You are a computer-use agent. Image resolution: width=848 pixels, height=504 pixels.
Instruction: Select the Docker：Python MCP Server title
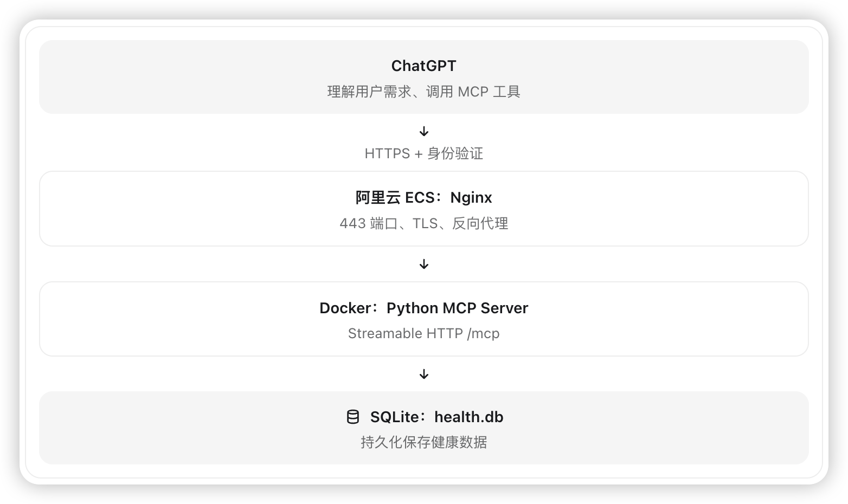[x=424, y=308]
